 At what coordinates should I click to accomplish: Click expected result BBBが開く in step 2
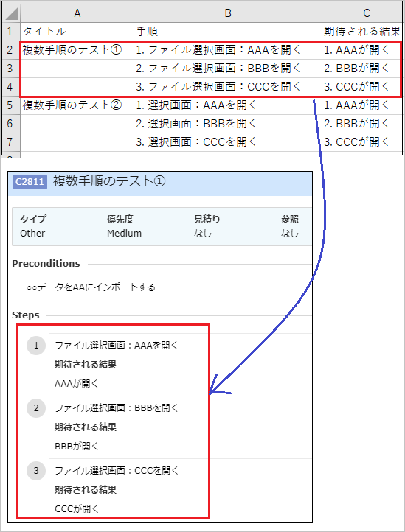point(77,447)
